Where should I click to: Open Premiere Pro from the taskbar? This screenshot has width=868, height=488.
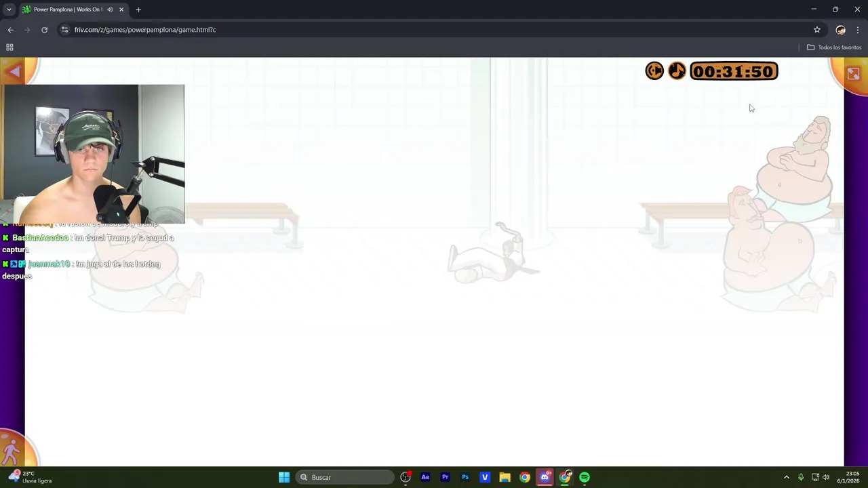pyautogui.click(x=445, y=477)
